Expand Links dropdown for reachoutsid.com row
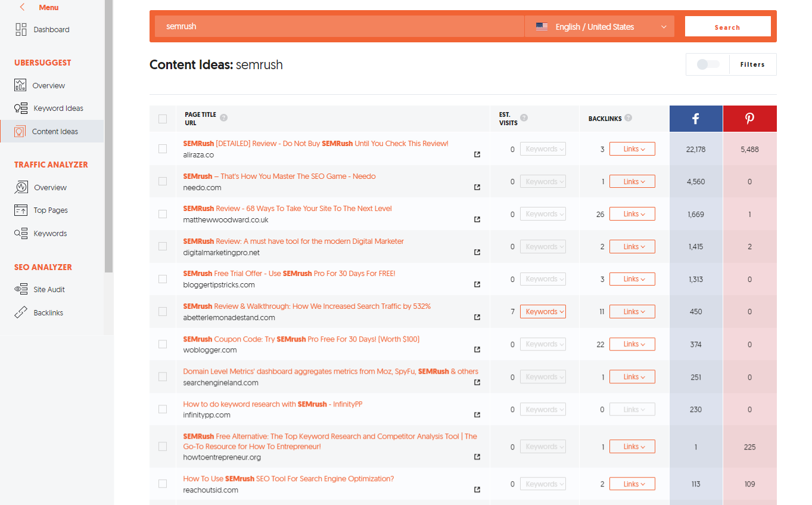This screenshot has height=505, width=812. 632,484
